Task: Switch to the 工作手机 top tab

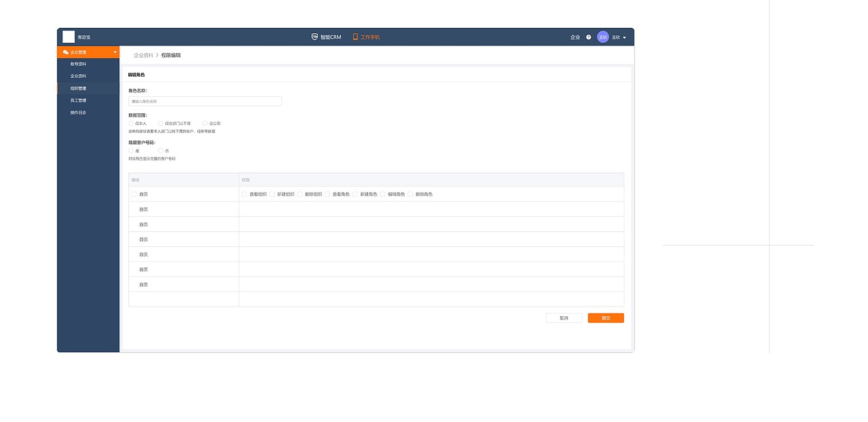Action: 366,37
